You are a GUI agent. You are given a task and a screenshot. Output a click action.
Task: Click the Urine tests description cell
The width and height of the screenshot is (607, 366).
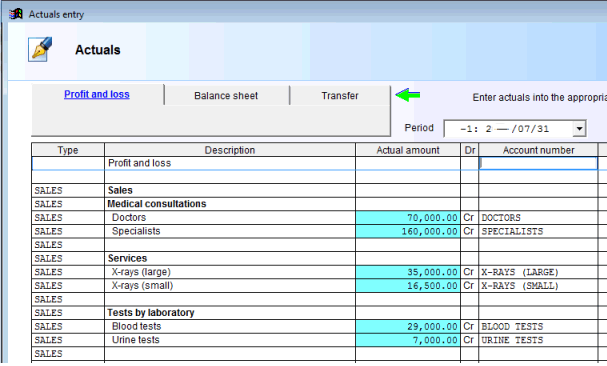[x=230, y=340]
